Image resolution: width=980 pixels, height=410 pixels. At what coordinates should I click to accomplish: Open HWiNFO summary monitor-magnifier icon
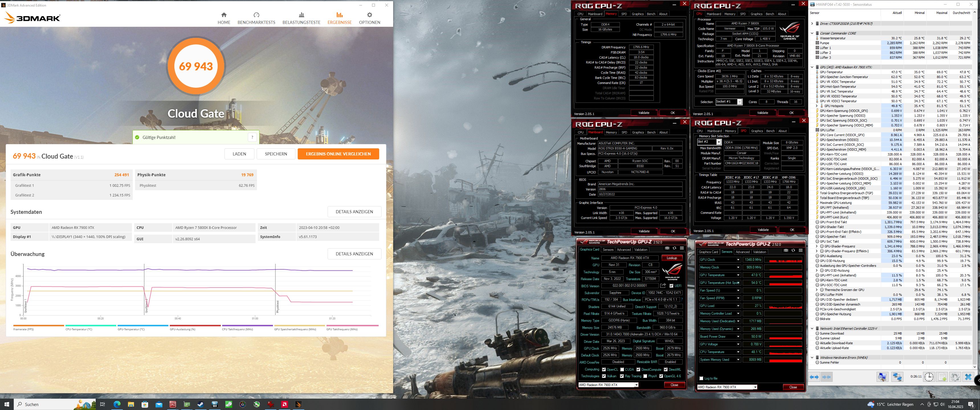point(882,377)
